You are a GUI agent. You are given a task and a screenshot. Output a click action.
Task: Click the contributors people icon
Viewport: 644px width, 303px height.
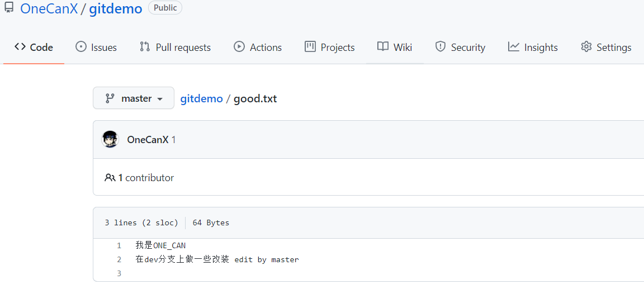pyautogui.click(x=110, y=178)
